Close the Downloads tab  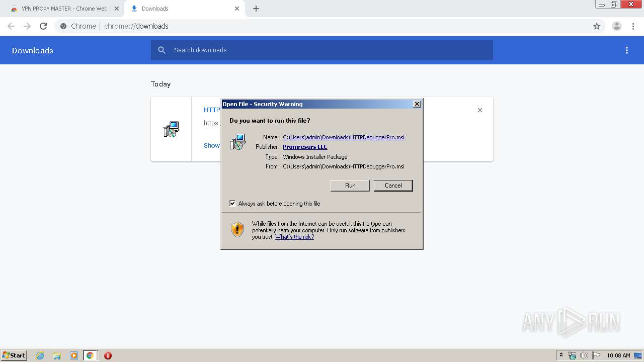click(237, 9)
